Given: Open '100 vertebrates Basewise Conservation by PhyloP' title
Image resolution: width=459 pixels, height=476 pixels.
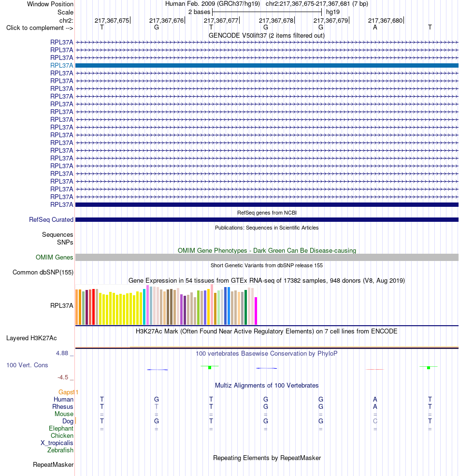Looking at the screenshot, I should (267, 353).
